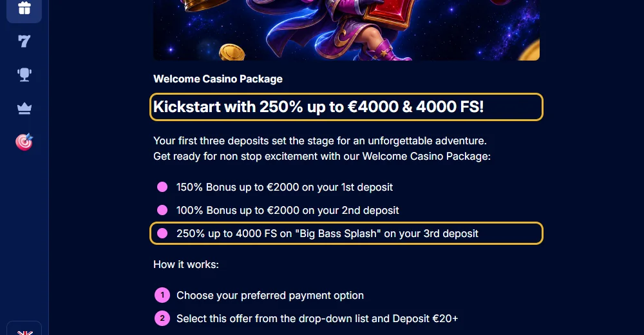Open the UK flag language selector
644x335 pixels.
pos(24,332)
